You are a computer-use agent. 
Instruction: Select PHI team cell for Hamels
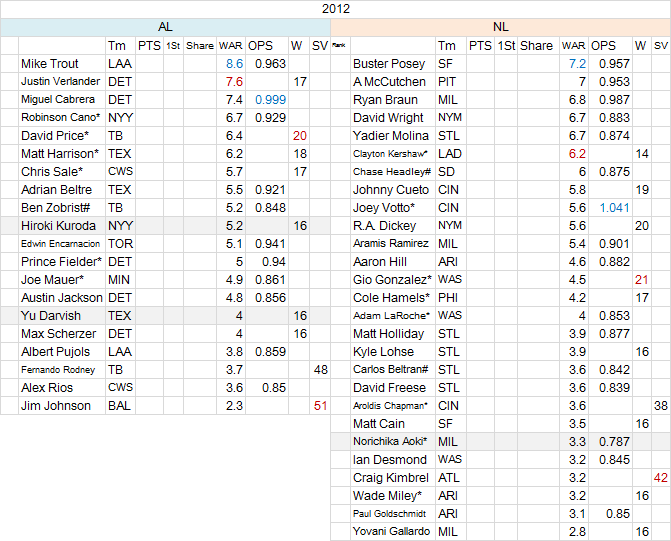click(x=451, y=297)
